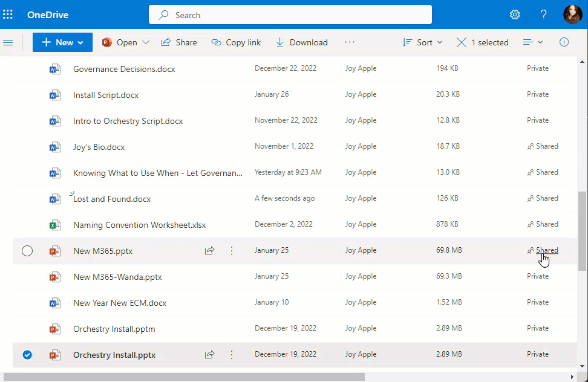Click the Download icon on the command bar
Screen dimensions: 588x382
[x=279, y=42]
